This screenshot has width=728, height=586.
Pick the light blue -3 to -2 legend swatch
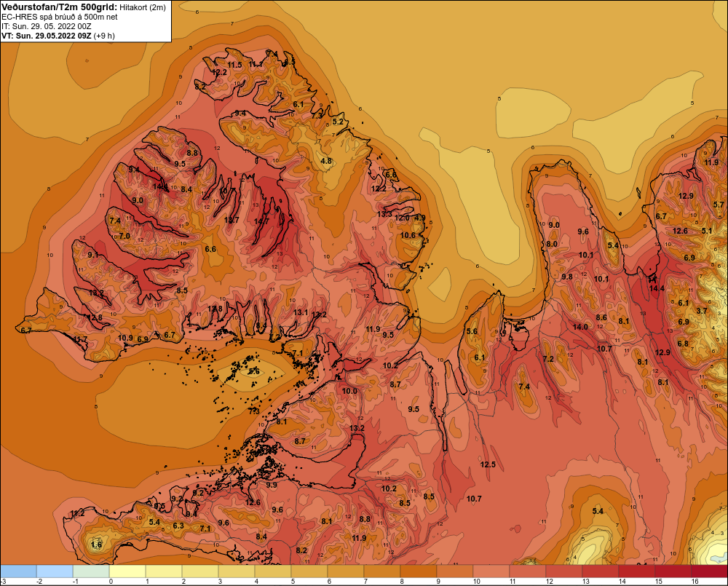pyautogui.click(x=19, y=571)
